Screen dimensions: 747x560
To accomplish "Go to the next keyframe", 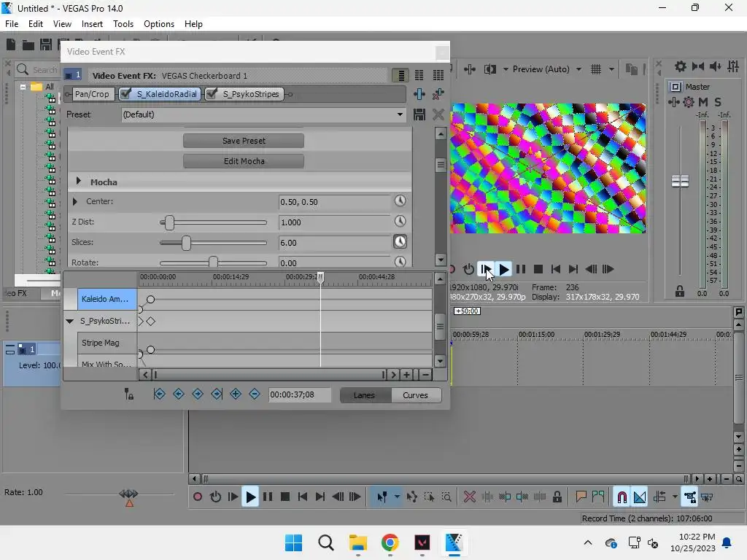I will click(x=198, y=394).
